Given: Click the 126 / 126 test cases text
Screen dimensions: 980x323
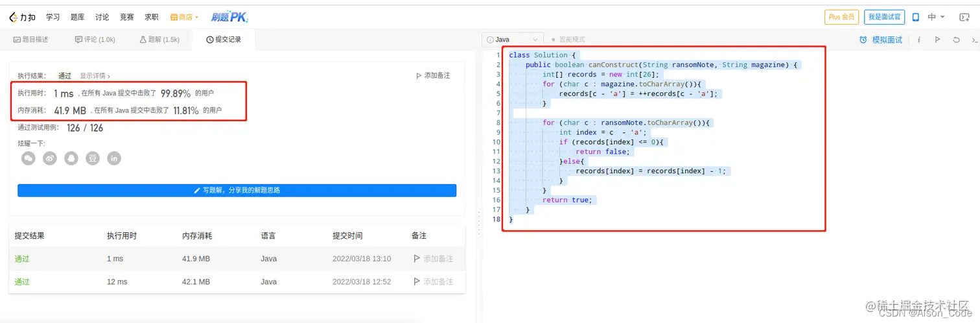Looking at the screenshot, I should click(85, 128).
